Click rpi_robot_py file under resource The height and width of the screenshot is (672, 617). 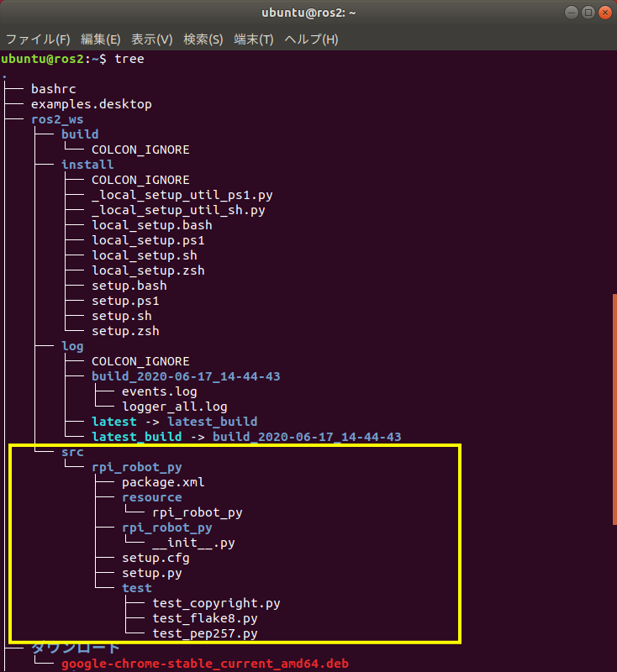pyautogui.click(x=198, y=513)
